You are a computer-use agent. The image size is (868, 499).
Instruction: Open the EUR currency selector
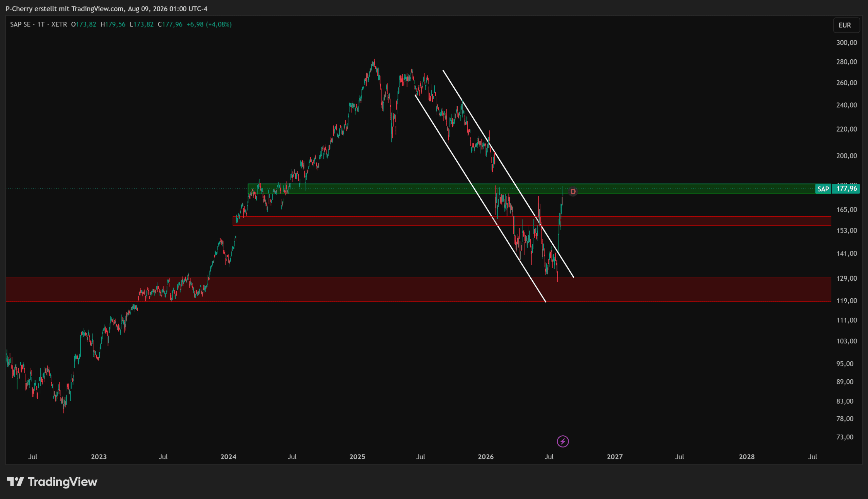846,25
